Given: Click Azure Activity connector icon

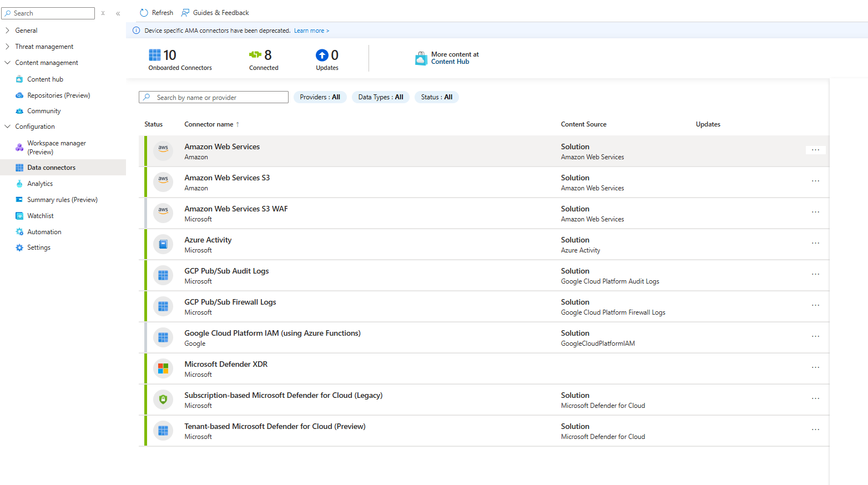Looking at the screenshot, I should 163,244.
